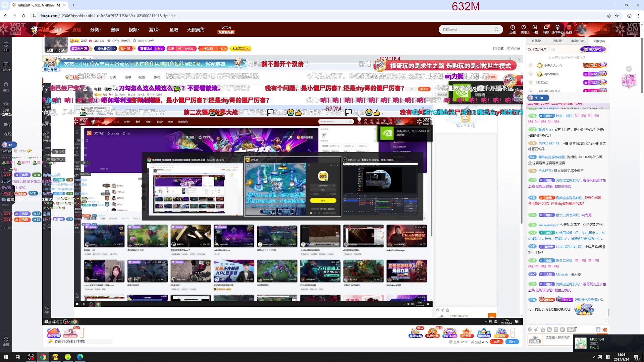Bookmark this page with the star
Viewport: 644px width, 362px height.
click(617, 16)
